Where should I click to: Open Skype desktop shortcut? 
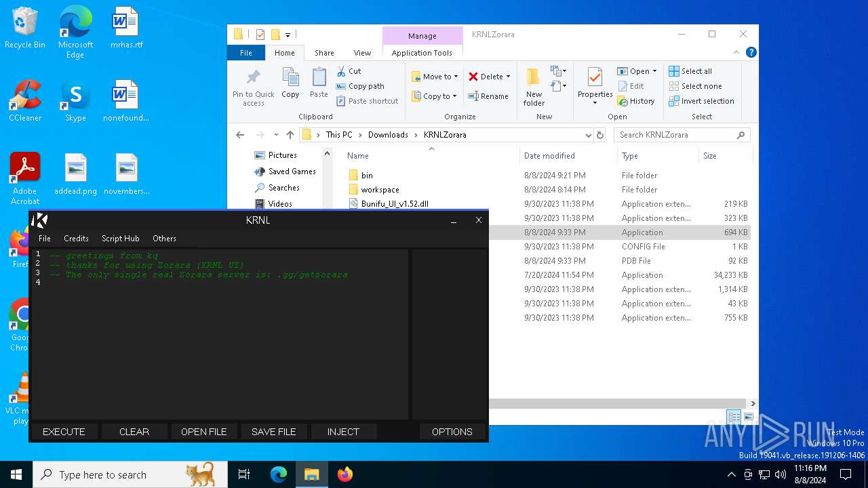point(75,101)
